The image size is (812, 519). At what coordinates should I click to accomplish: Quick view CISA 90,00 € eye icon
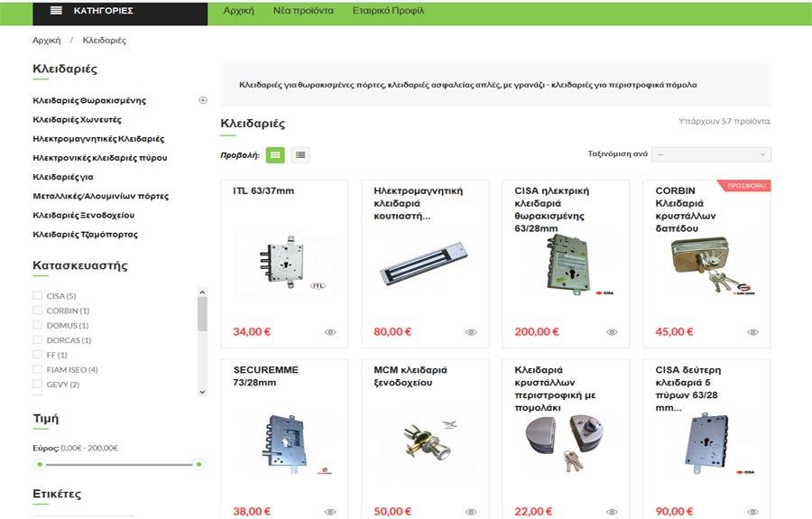tap(752, 512)
